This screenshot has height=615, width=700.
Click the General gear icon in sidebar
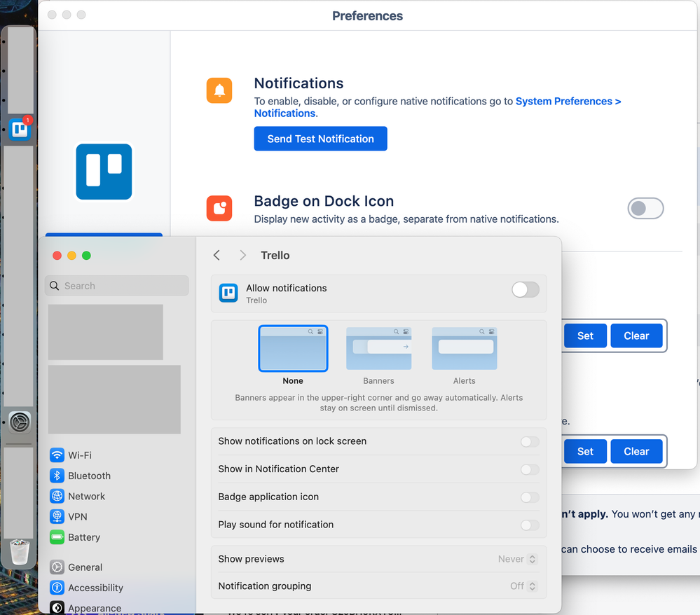pyautogui.click(x=57, y=567)
